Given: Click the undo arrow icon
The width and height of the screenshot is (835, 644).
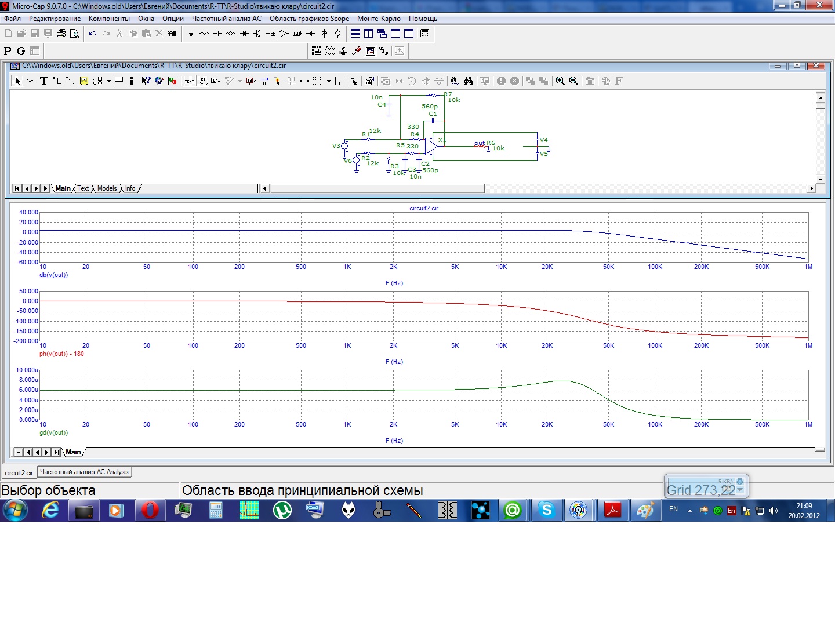Looking at the screenshot, I should pos(93,34).
